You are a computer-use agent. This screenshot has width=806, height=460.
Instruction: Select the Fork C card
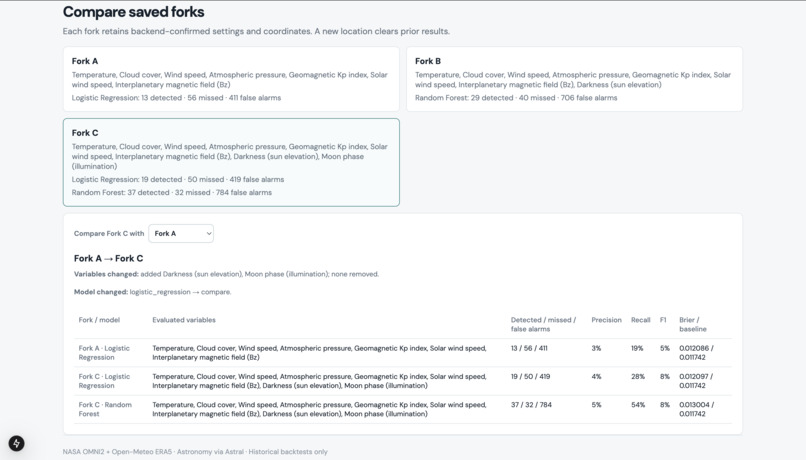pyautogui.click(x=231, y=162)
